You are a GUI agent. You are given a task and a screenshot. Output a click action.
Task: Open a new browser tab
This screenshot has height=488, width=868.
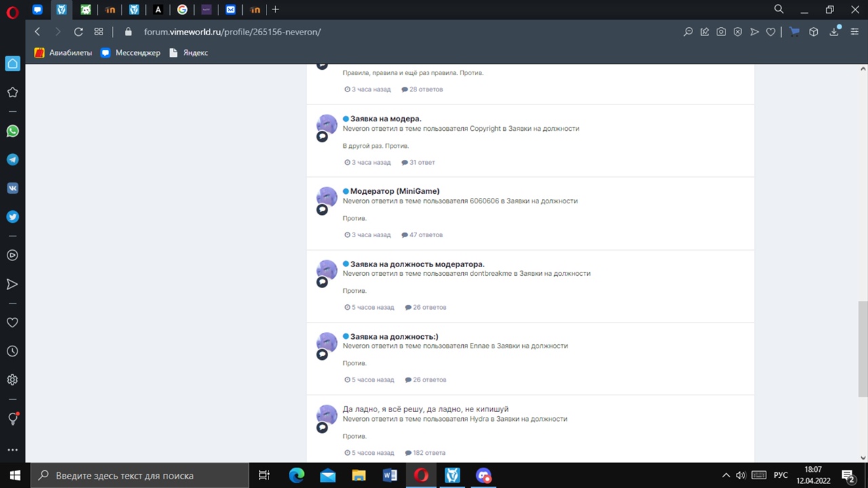tap(275, 9)
